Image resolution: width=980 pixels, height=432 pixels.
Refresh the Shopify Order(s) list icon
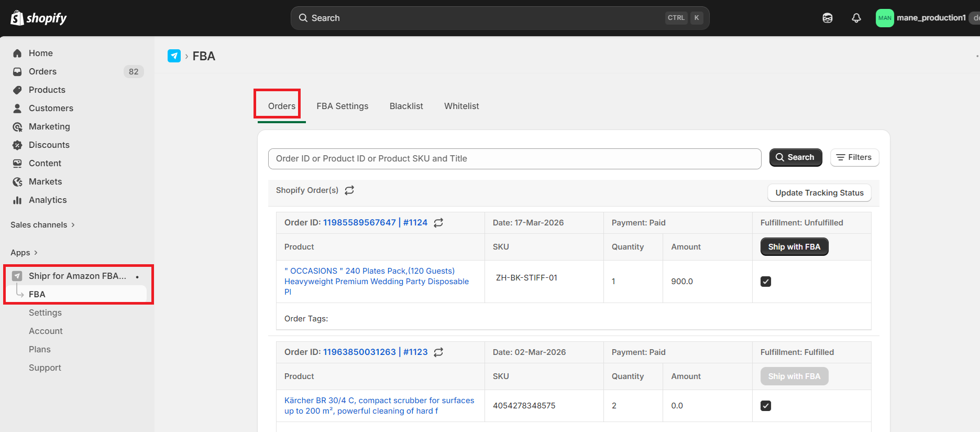tap(349, 190)
